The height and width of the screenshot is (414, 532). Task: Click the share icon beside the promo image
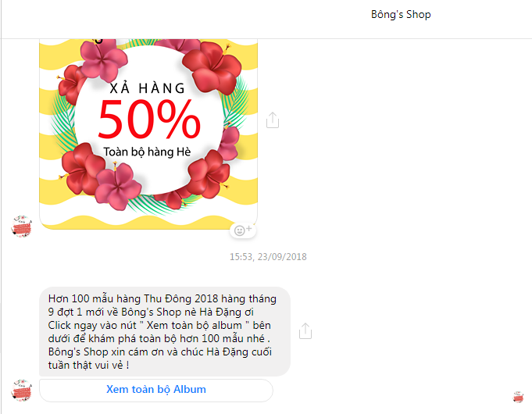273,120
